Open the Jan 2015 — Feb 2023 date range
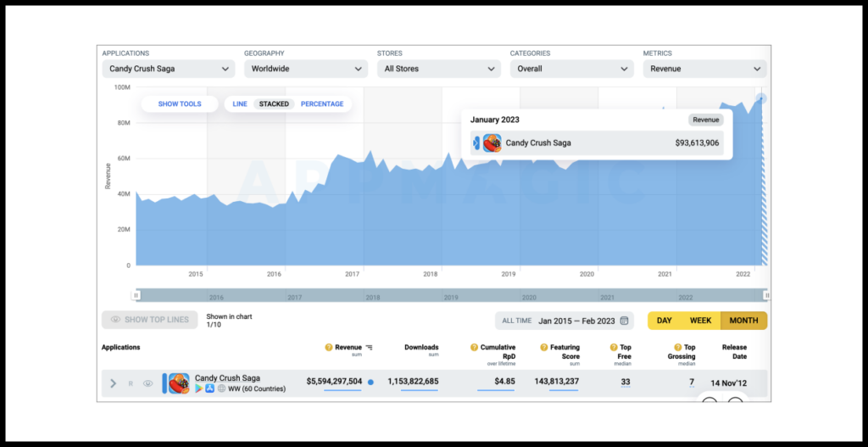This screenshot has width=868, height=447. click(576, 321)
